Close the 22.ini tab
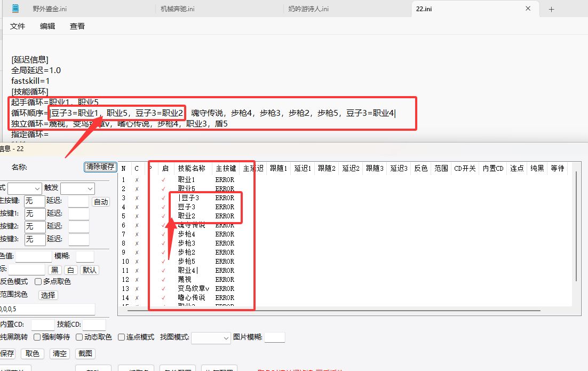 coord(528,8)
